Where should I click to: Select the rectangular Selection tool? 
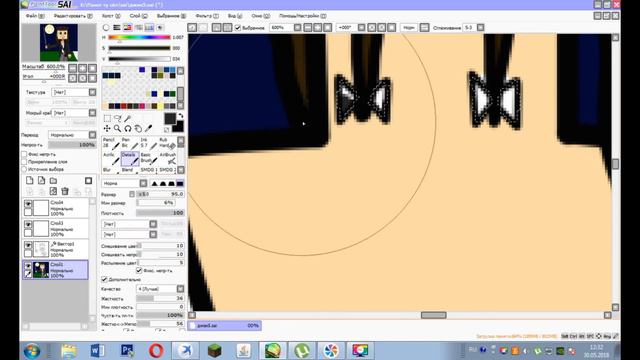coord(107,118)
